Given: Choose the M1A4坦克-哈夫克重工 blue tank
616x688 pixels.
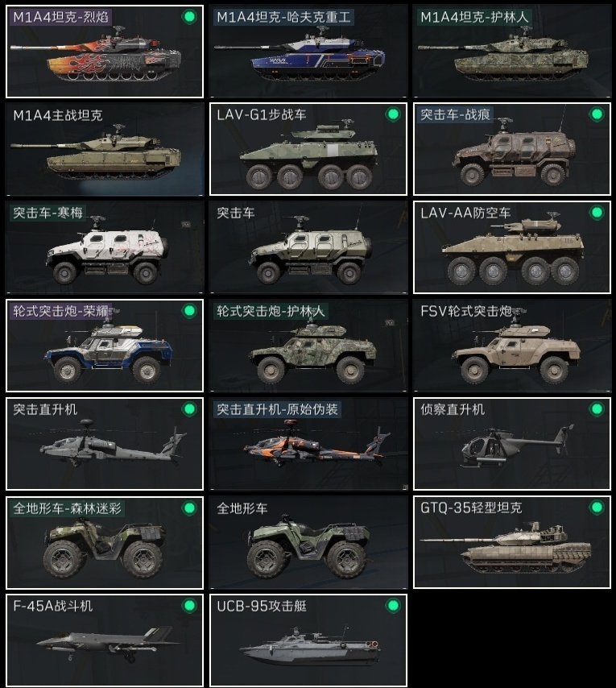Looking at the screenshot, I should click(308, 52).
